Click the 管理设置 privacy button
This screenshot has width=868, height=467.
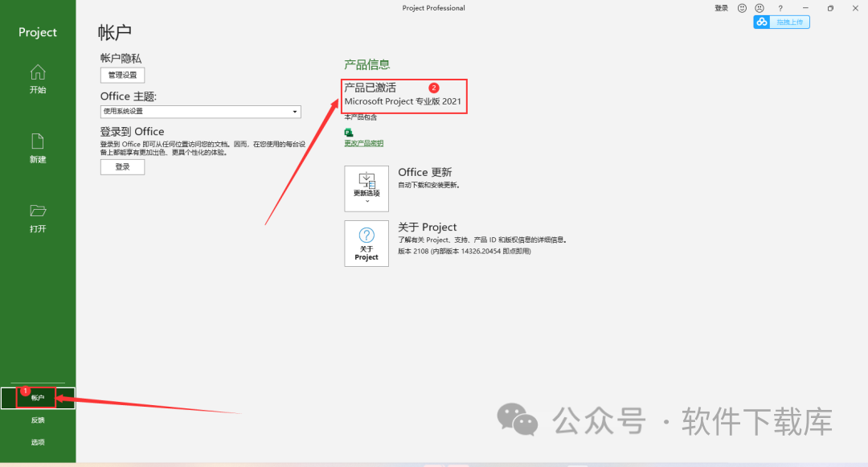coord(122,76)
